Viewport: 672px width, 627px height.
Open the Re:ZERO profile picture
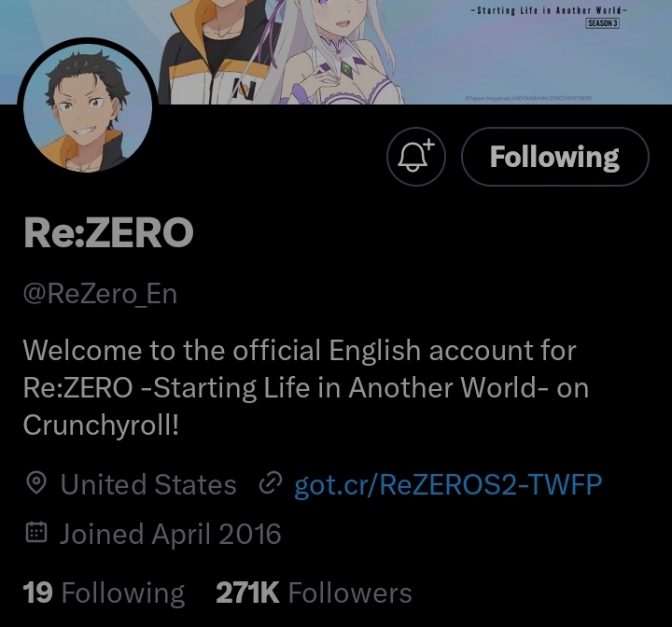coord(88,108)
